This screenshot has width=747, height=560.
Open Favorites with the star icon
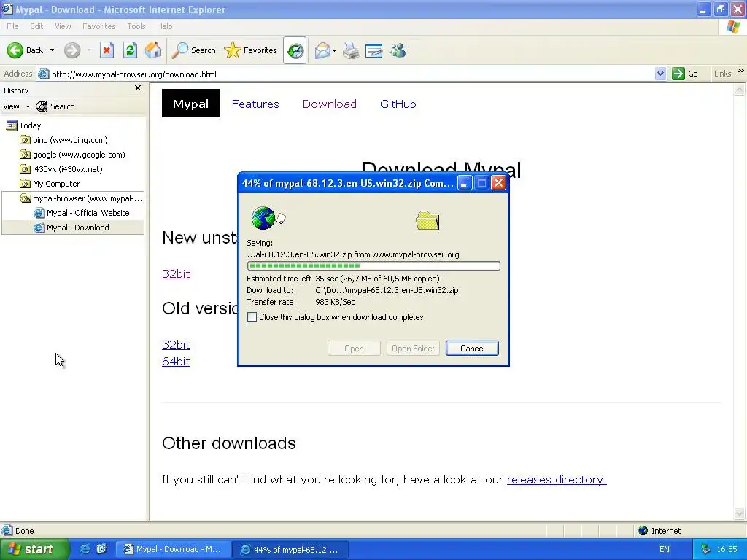click(x=251, y=50)
